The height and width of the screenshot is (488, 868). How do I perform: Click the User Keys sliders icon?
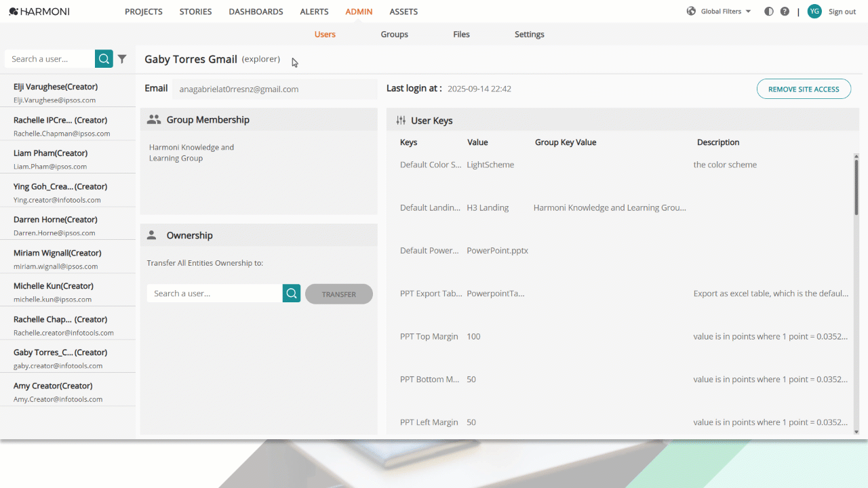coord(401,121)
